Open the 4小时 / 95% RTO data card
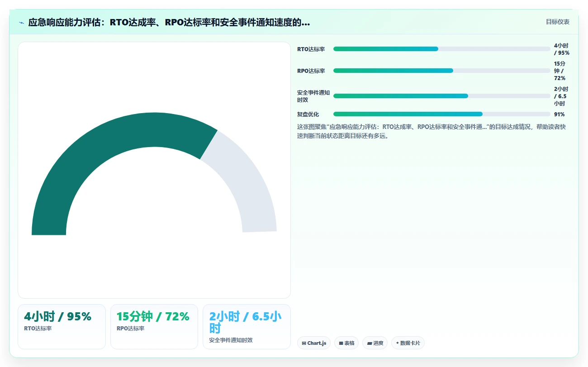 click(x=62, y=327)
